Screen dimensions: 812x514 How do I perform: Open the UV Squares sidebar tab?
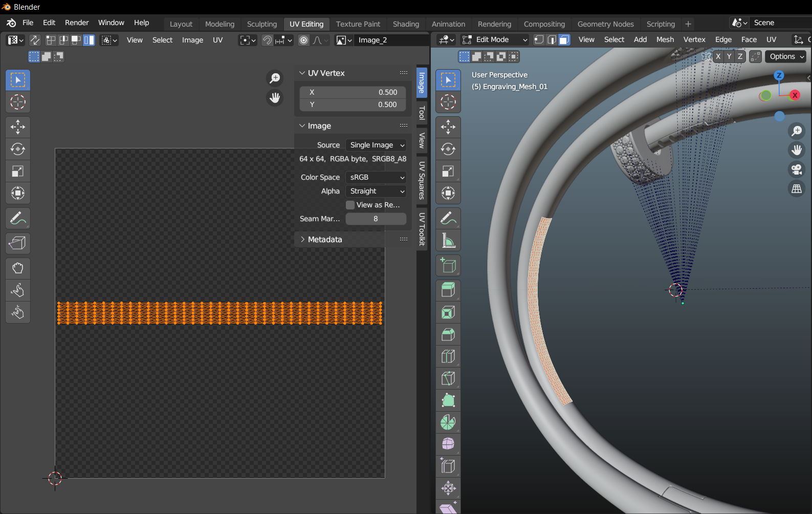tap(422, 180)
